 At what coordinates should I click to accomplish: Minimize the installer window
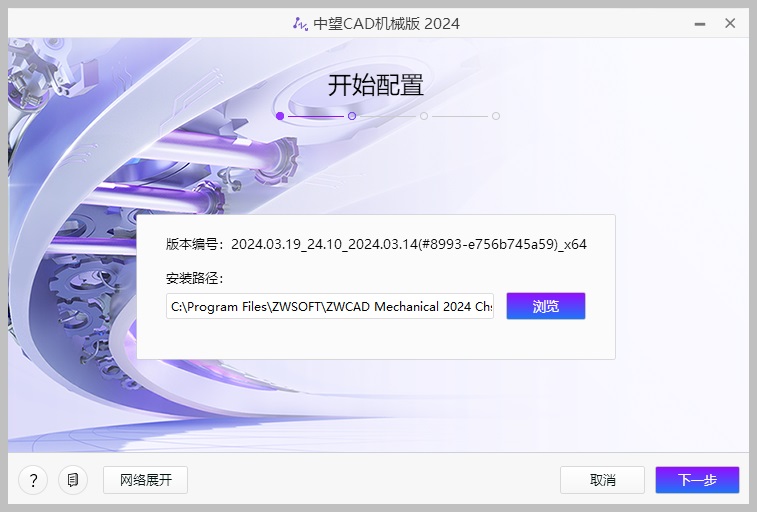point(697,23)
